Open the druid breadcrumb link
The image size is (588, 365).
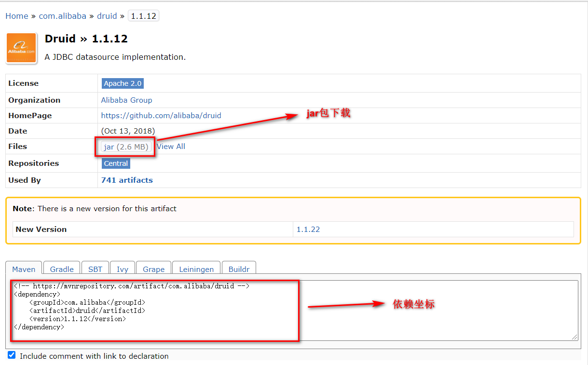107,16
